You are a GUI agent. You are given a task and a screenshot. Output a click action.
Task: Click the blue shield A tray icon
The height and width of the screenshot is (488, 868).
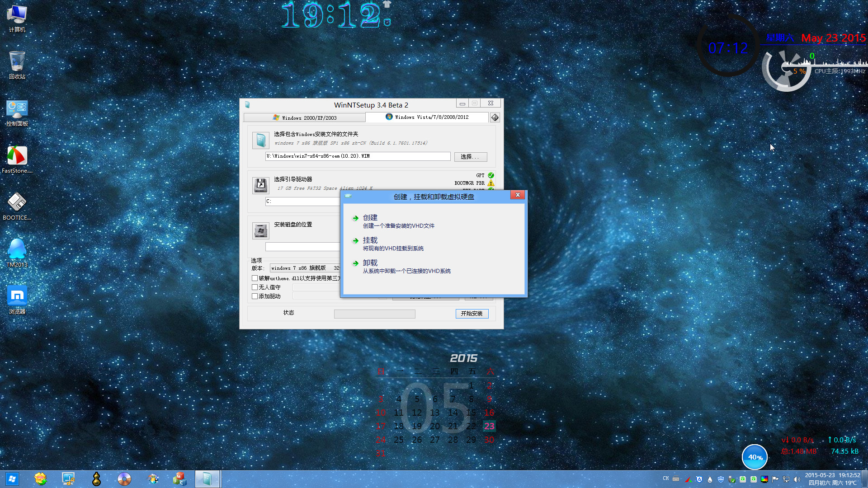699,479
